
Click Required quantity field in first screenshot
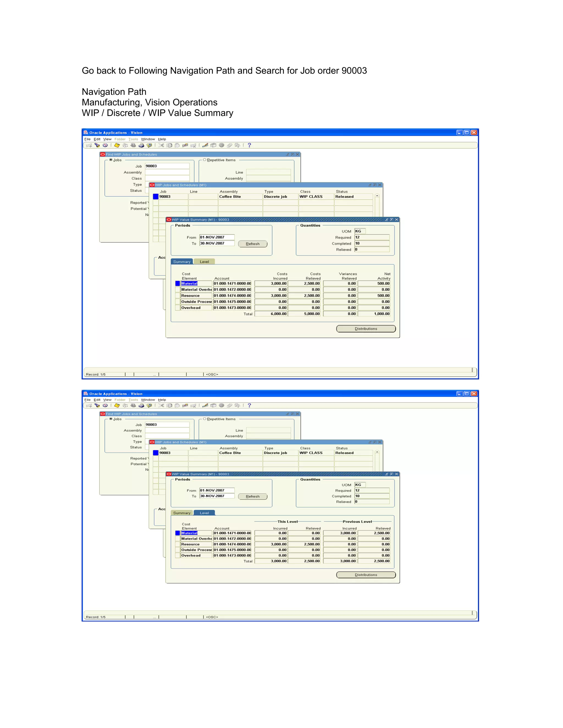(x=372, y=237)
